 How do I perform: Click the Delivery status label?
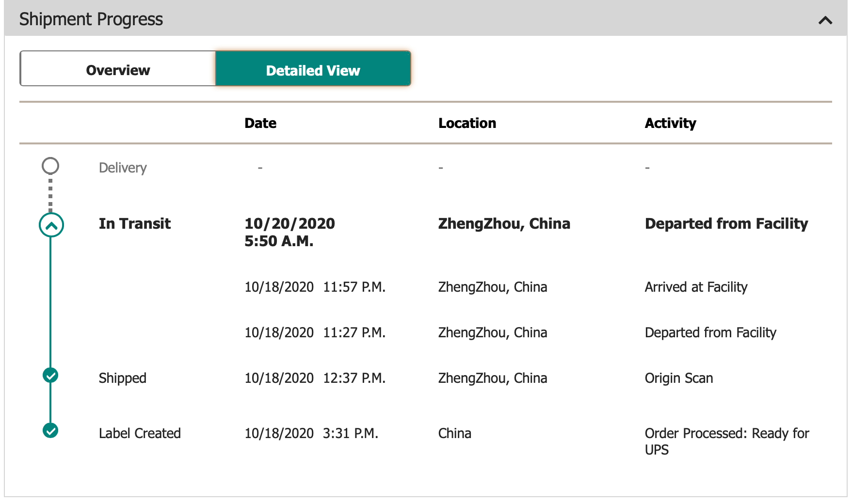(123, 168)
